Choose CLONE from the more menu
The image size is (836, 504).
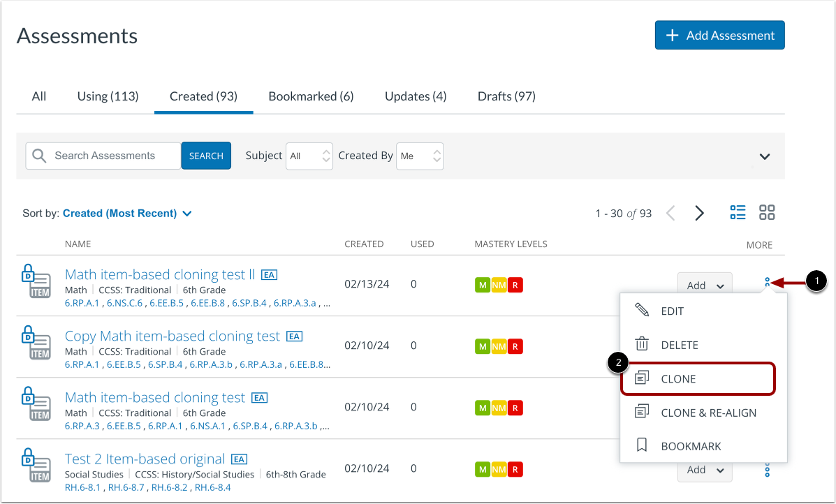pos(698,379)
